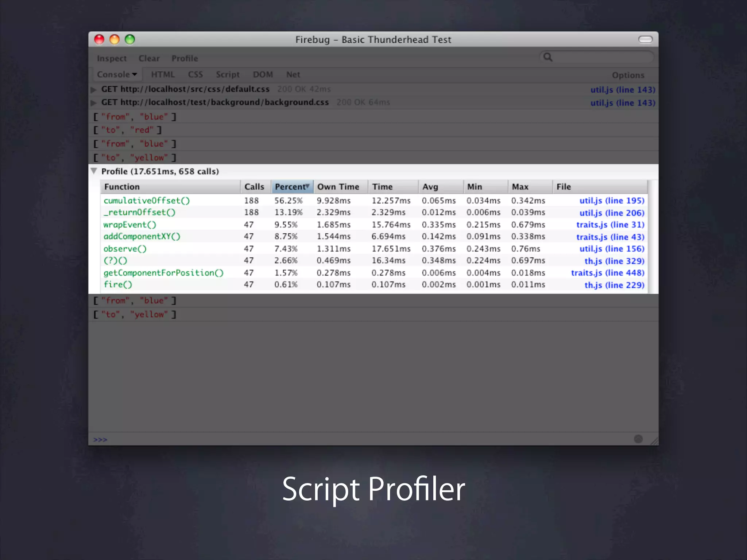Click the 0.76ms max value

(x=525, y=249)
